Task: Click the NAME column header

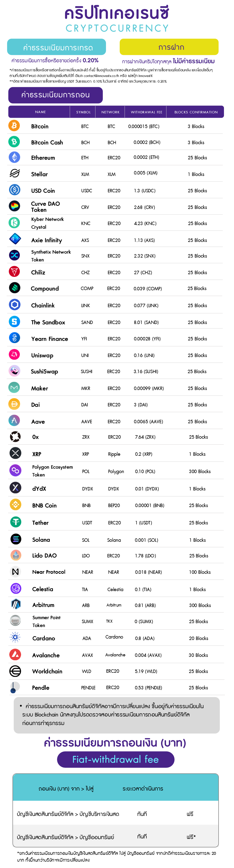Action: pos(40,112)
